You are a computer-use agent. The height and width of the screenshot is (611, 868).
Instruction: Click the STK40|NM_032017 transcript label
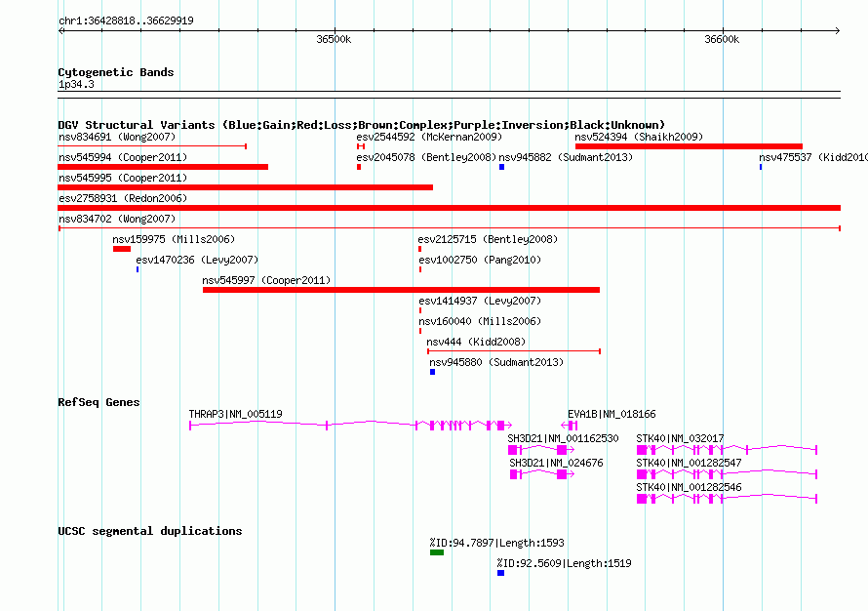click(680, 438)
